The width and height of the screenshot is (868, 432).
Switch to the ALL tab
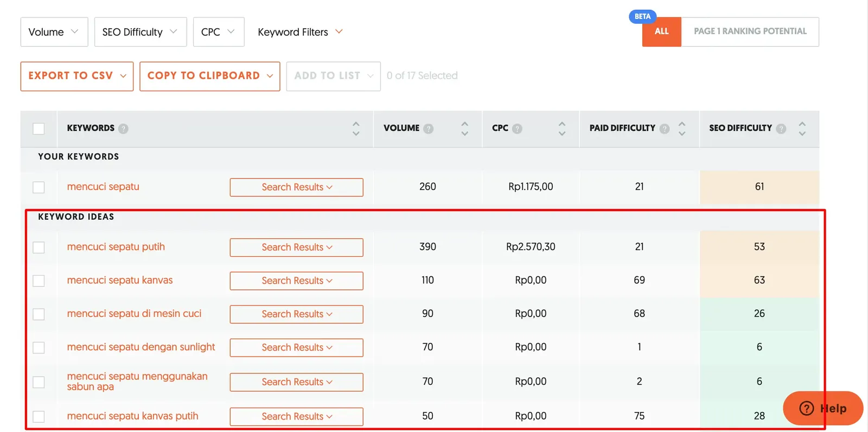(661, 31)
